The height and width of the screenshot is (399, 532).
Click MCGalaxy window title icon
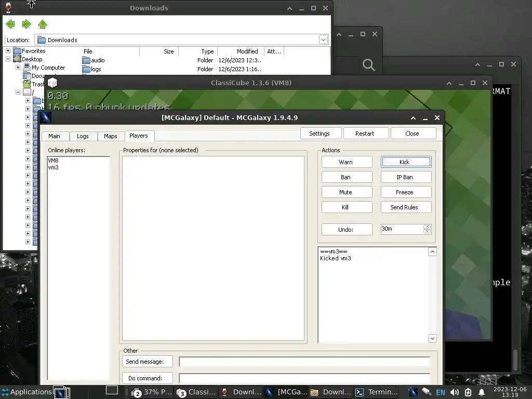click(46, 117)
